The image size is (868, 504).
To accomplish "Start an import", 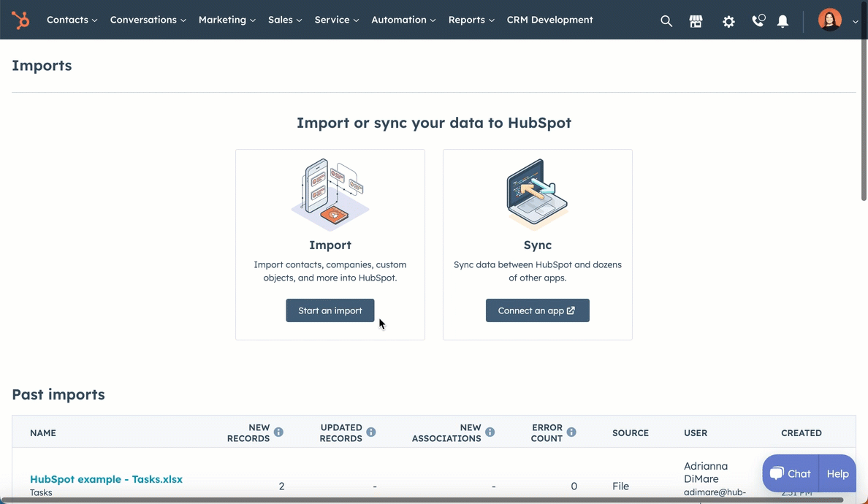I will pyautogui.click(x=330, y=310).
